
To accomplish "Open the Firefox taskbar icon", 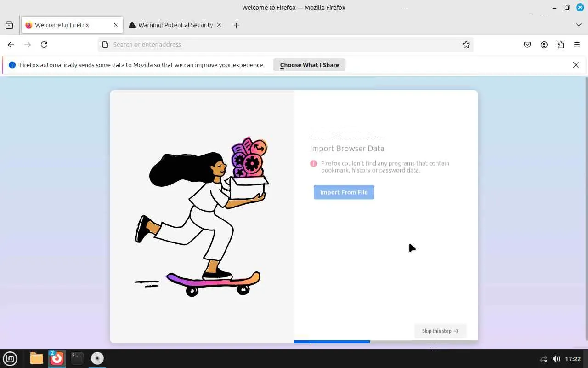I will pyautogui.click(x=57, y=358).
